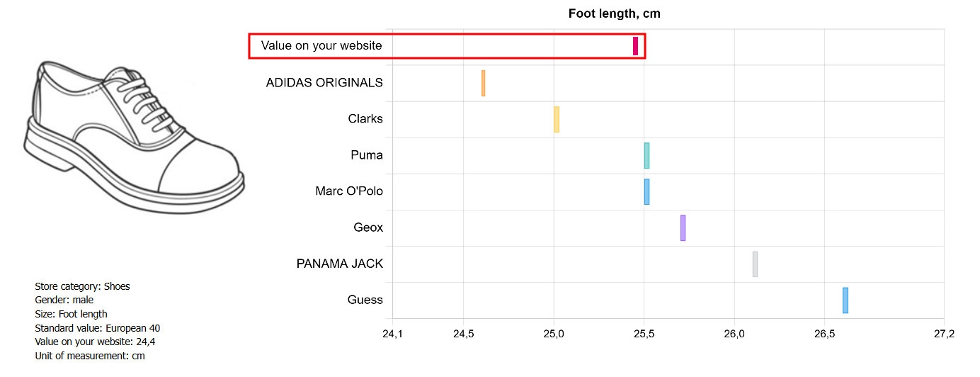Click the blue Marc O'Polo bar
The height and width of the screenshot is (377, 980).
[646, 191]
